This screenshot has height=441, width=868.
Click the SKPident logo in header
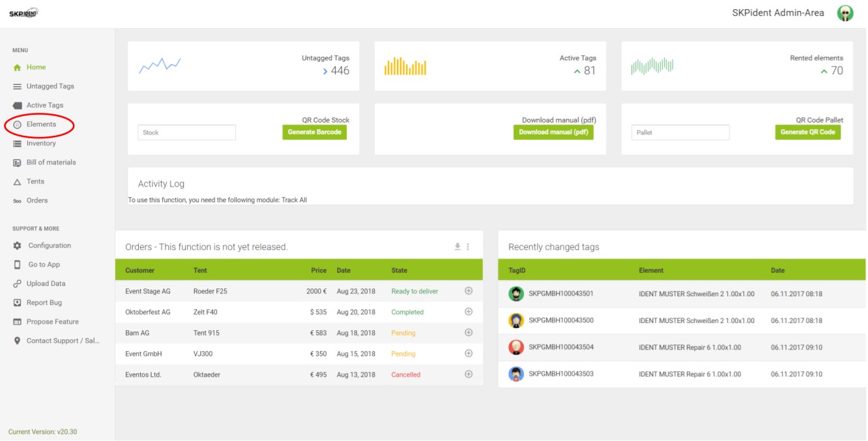coord(23,13)
